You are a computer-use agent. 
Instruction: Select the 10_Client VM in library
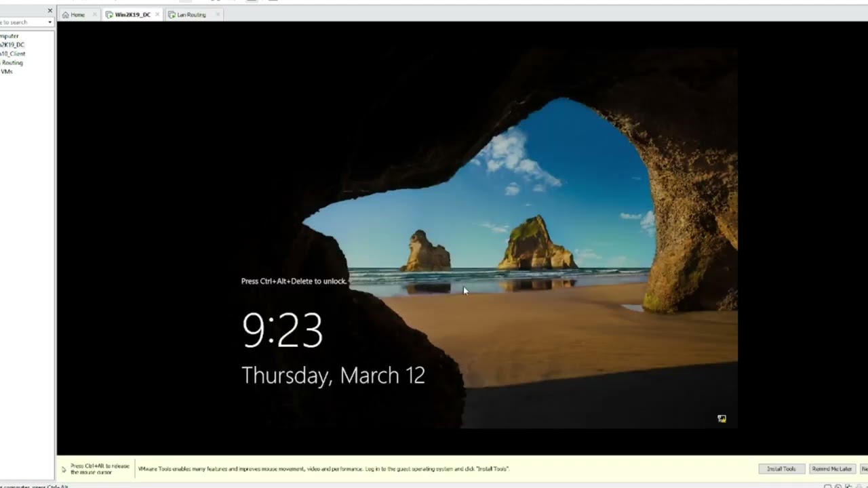coord(13,54)
